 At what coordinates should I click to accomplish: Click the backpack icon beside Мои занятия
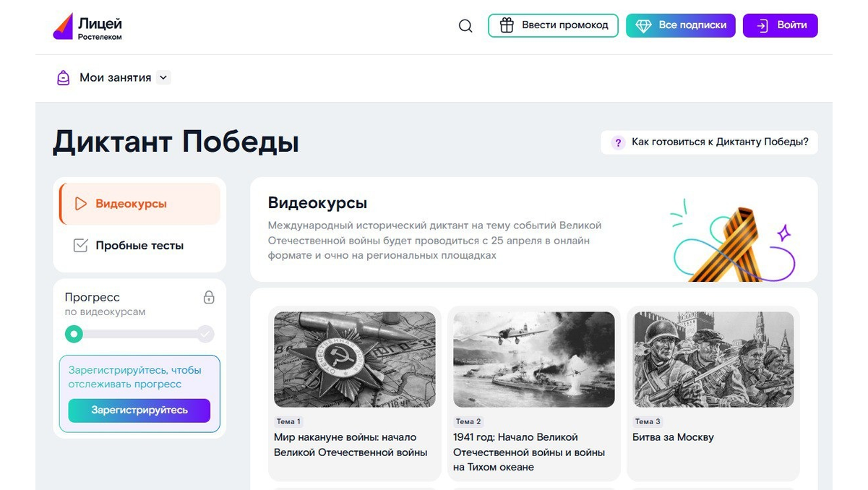click(x=63, y=77)
